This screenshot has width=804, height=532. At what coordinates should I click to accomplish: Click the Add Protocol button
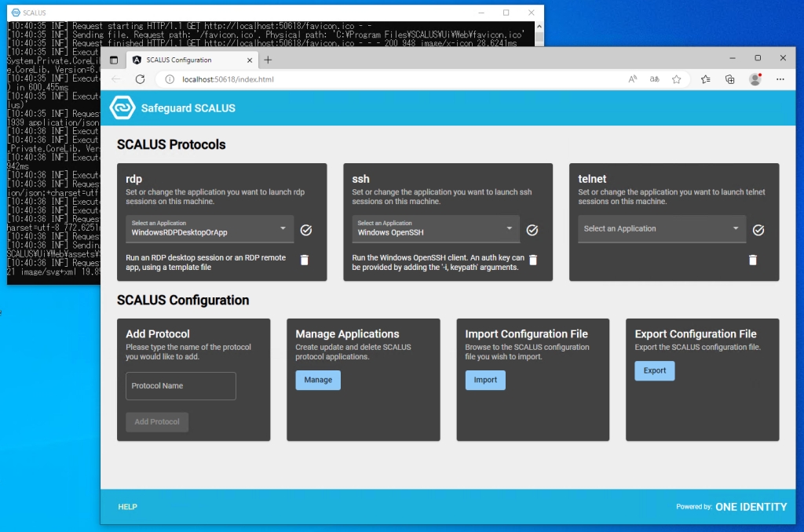(x=157, y=422)
